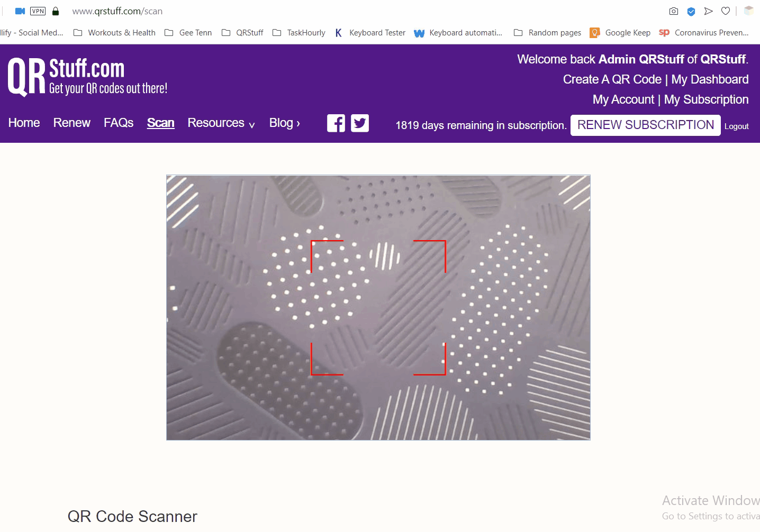Go to the Home menu item
760x532 pixels.
pyautogui.click(x=24, y=123)
